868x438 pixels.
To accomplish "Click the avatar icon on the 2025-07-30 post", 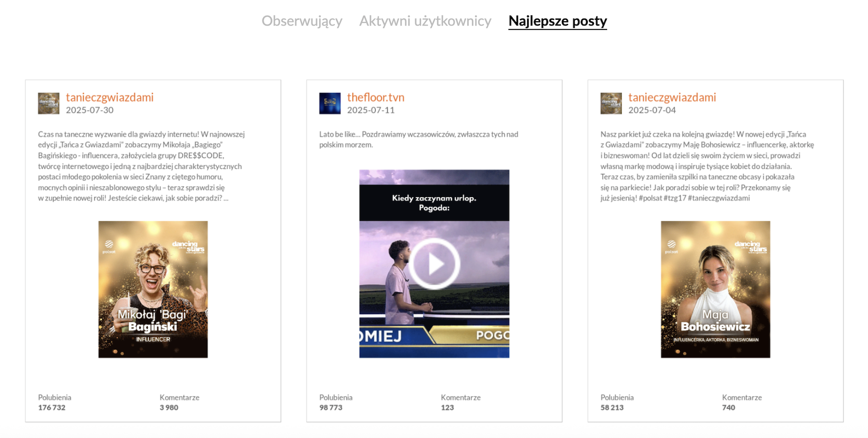I will (x=49, y=104).
